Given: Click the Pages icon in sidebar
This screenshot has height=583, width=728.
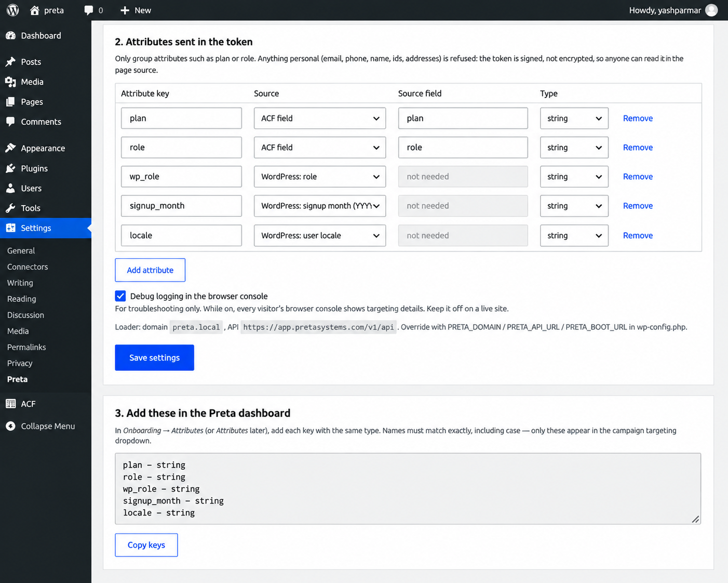Looking at the screenshot, I should pyautogui.click(x=10, y=102).
